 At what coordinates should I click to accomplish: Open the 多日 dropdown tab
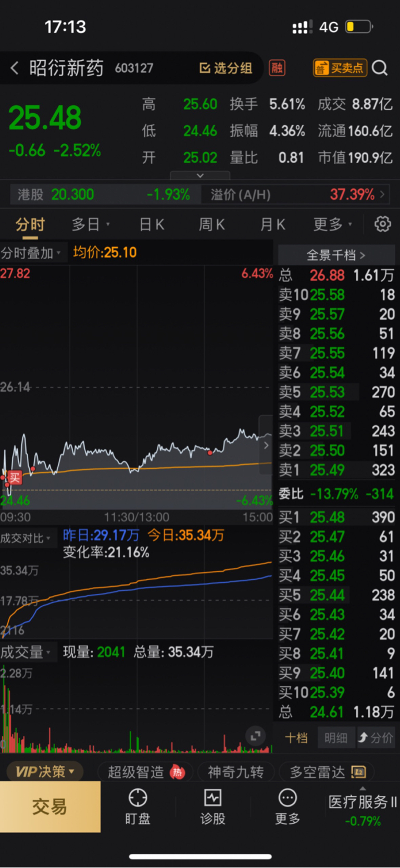click(91, 225)
